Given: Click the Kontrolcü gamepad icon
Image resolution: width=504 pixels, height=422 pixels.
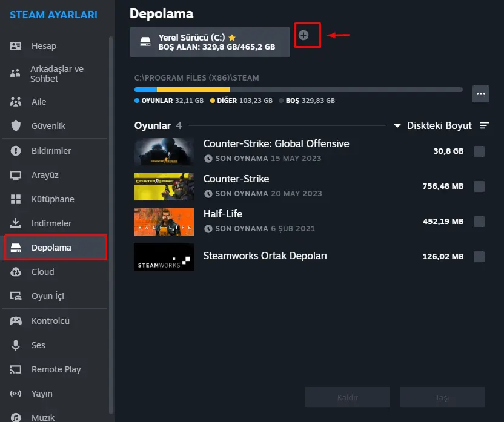Looking at the screenshot, I should (x=16, y=321).
